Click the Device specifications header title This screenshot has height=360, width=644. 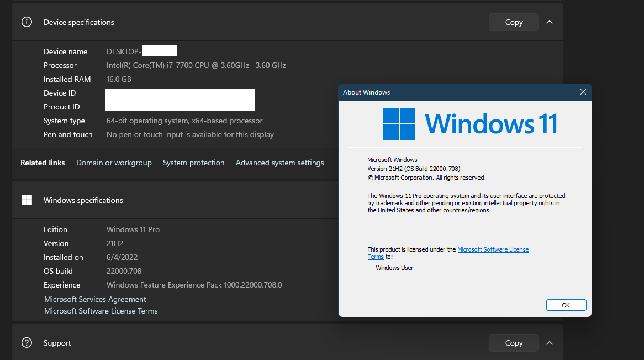79,22
